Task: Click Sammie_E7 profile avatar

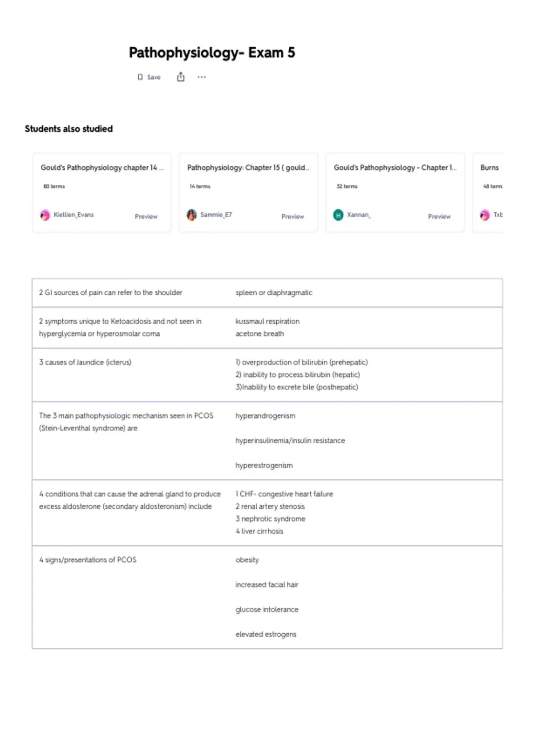Action: pyautogui.click(x=192, y=215)
